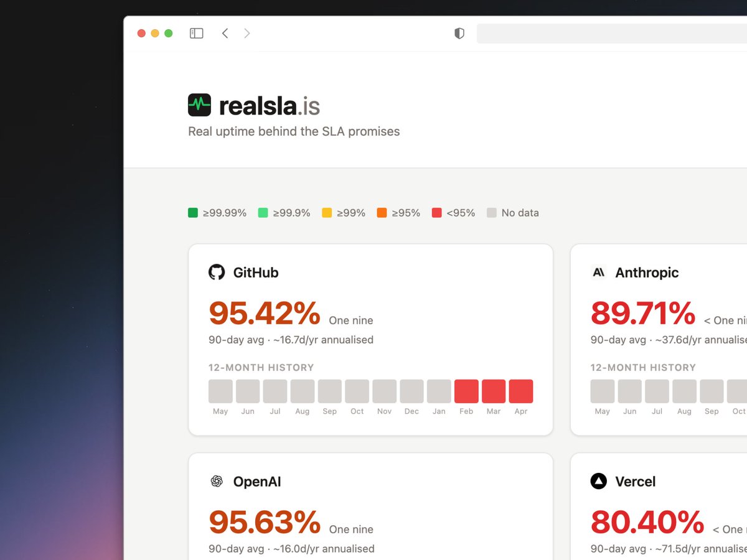
Task: Click Anthropic's May history block
Action: 603,391
